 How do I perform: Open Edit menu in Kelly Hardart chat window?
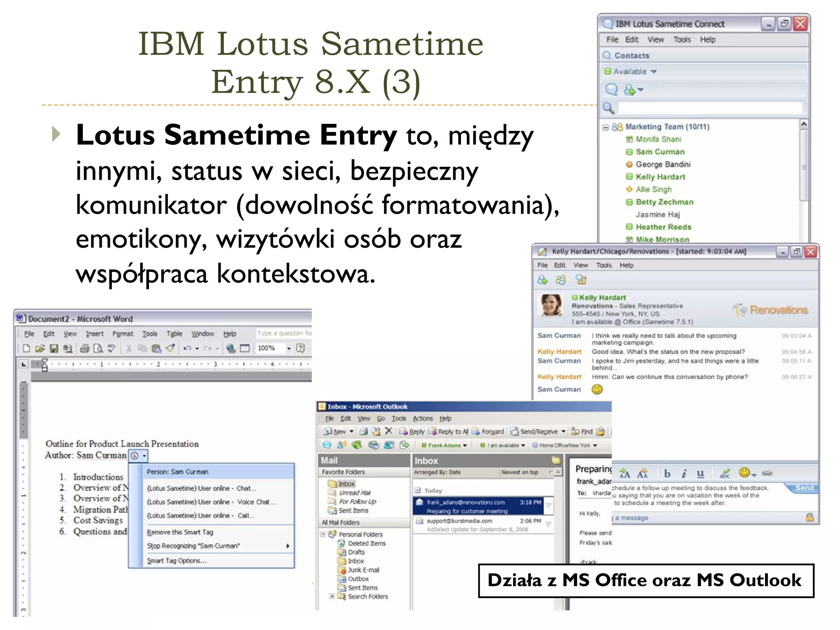559,265
